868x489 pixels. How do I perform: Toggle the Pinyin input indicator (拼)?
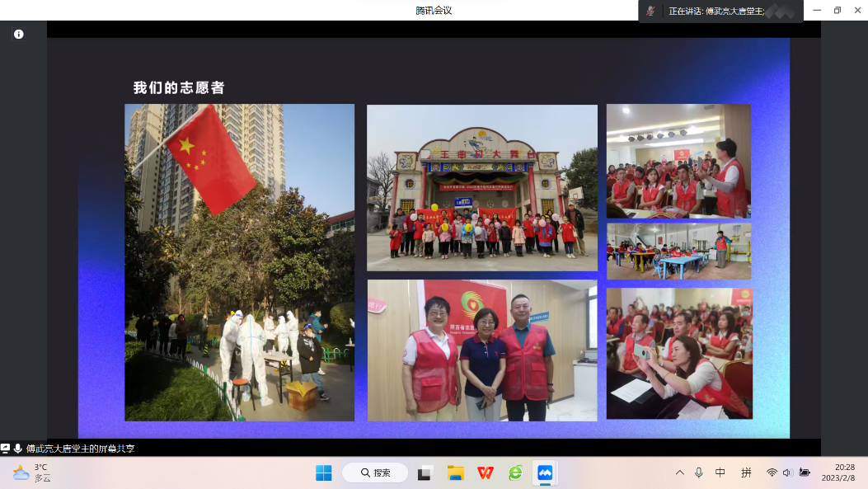click(746, 473)
